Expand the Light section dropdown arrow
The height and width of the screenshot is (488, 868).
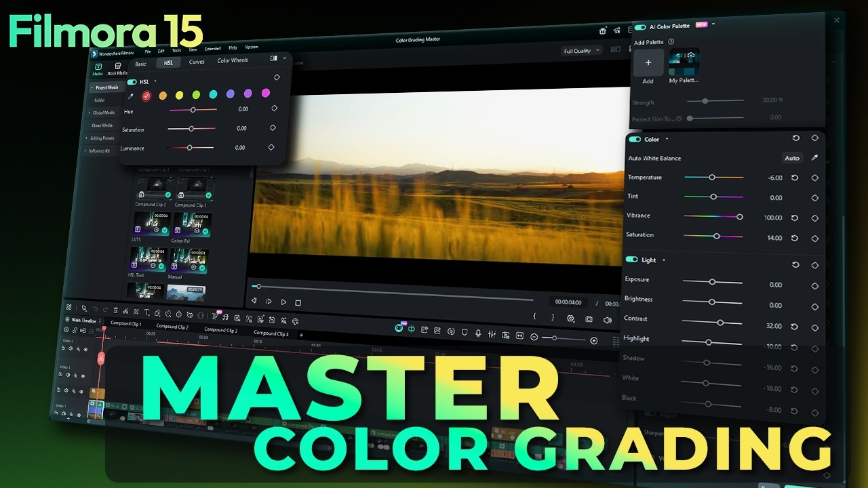(x=663, y=260)
